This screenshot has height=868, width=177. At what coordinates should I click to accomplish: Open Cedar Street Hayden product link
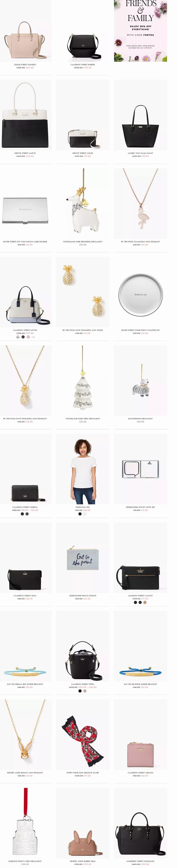[25, 64]
